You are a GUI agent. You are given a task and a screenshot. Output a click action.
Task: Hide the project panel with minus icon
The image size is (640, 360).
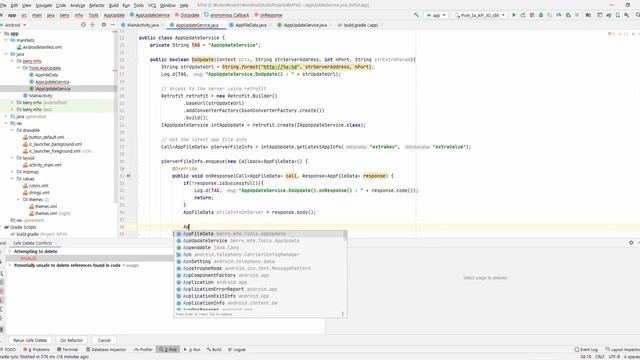point(113,25)
